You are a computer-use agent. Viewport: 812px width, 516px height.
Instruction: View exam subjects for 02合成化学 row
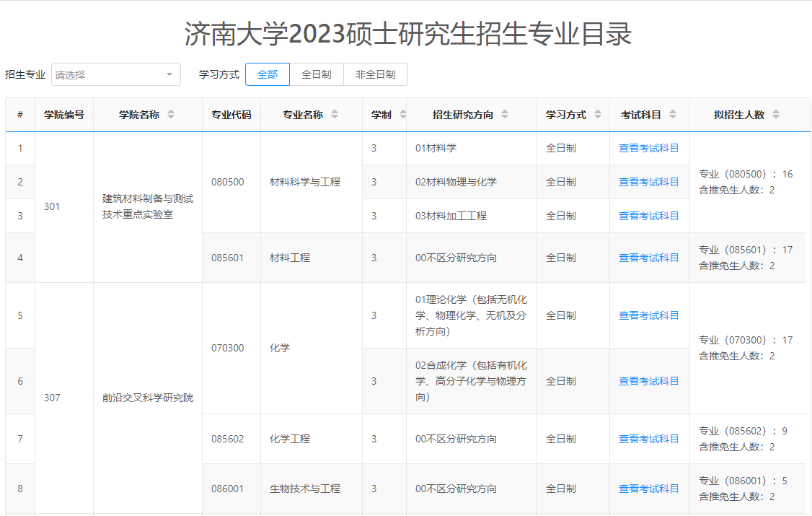click(x=648, y=381)
